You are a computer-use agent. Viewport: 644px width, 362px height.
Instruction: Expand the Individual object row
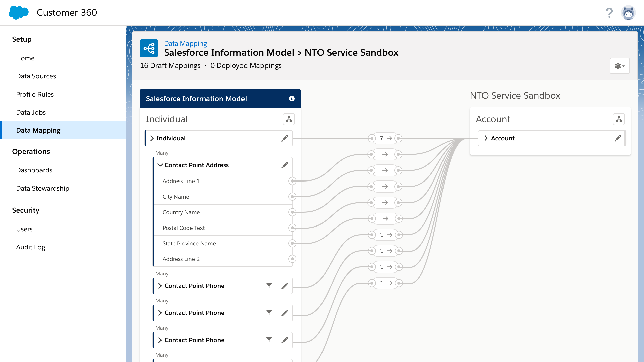click(x=152, y=138)
